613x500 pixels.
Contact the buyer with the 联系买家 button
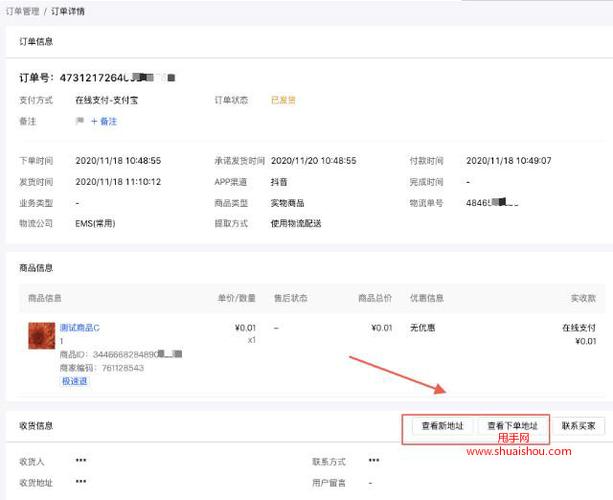pyautogui.click(x=578, y=426)
